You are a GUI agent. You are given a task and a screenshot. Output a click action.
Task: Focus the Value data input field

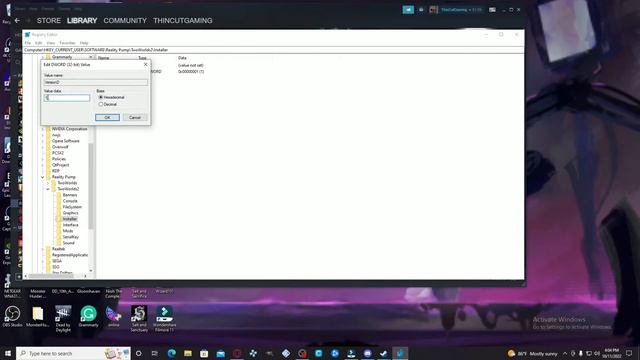67,98
